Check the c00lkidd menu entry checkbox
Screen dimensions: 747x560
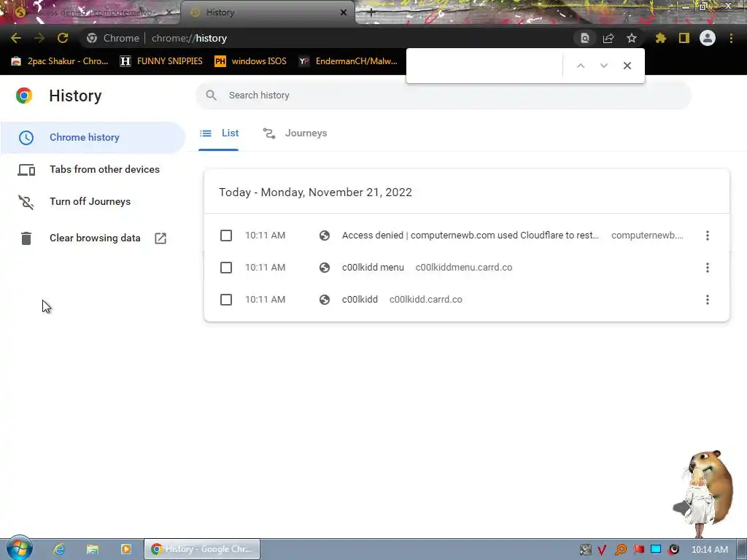(x=226, y=268)
